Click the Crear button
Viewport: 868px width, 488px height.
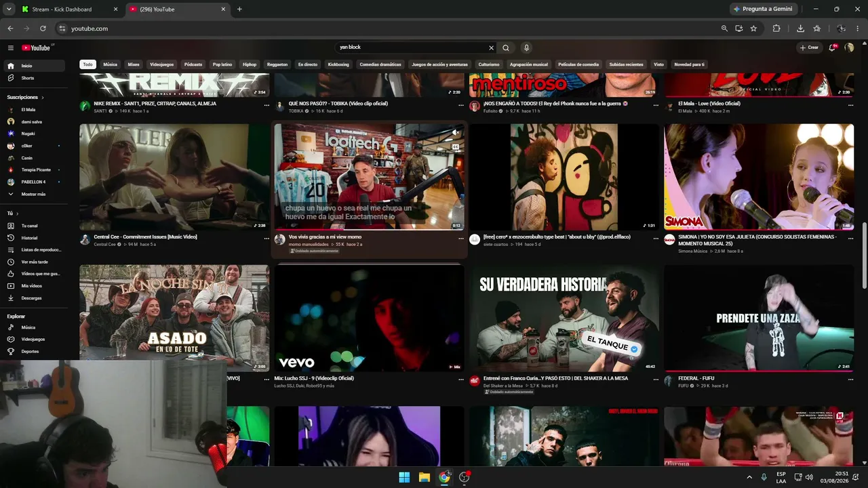[x=809, y=47]
